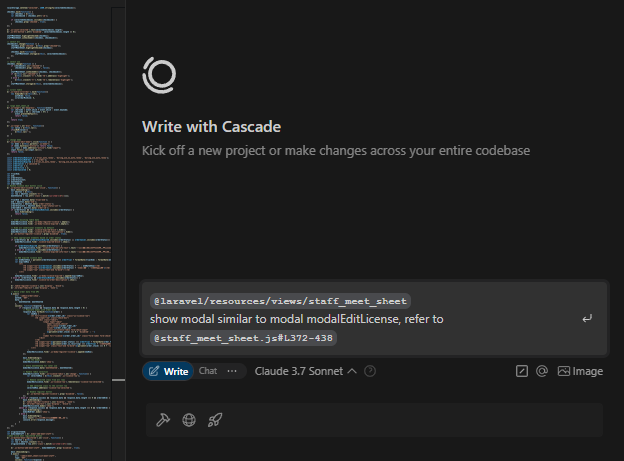Click the @laravel/resources/views/staff_meet_sheet mention chip
The height and width of the screenshot is (461, 624).
(x=280, y=301)
